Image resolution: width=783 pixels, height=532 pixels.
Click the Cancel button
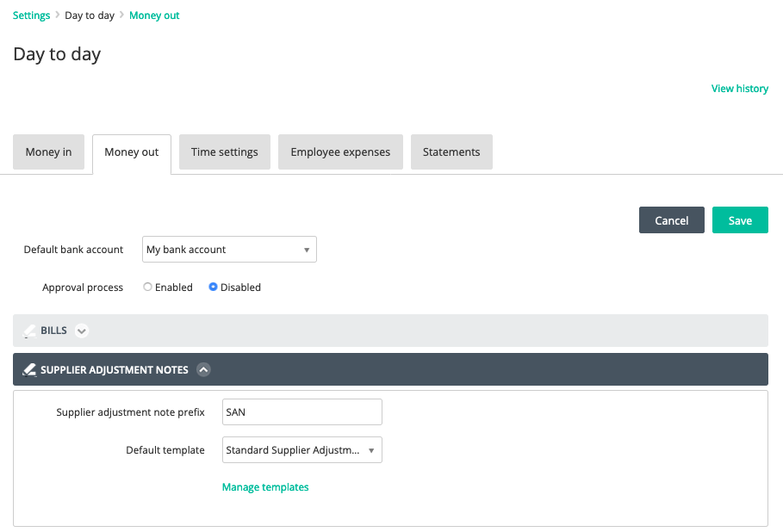[x=672, y=220]
